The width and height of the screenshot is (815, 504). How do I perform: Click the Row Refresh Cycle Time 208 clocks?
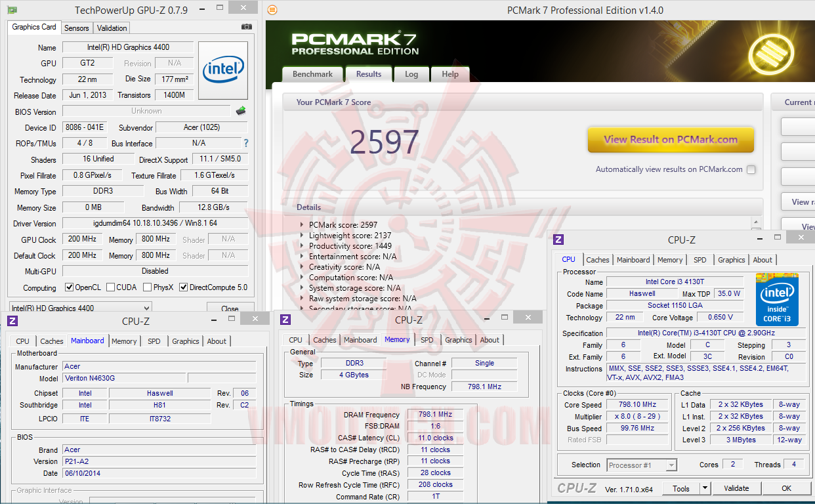pos(435,484)
